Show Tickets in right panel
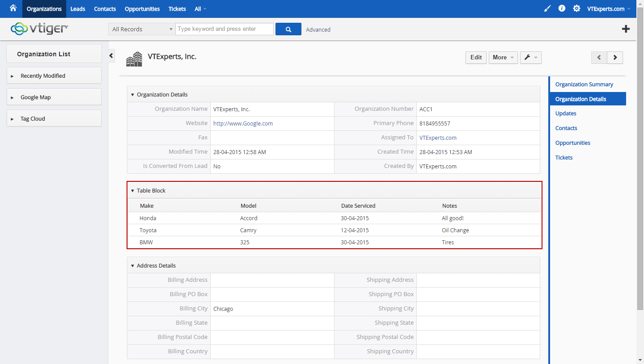The width and height of the screenshot is (644, 364). point(564,158)
